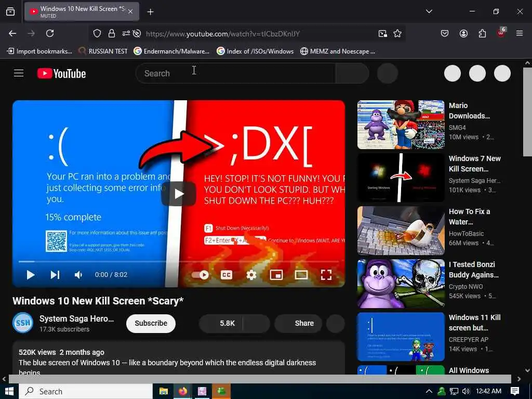Open the RUSSIAN TEST bookmark
The image size is (532, 399).
(x=103, y=51)
